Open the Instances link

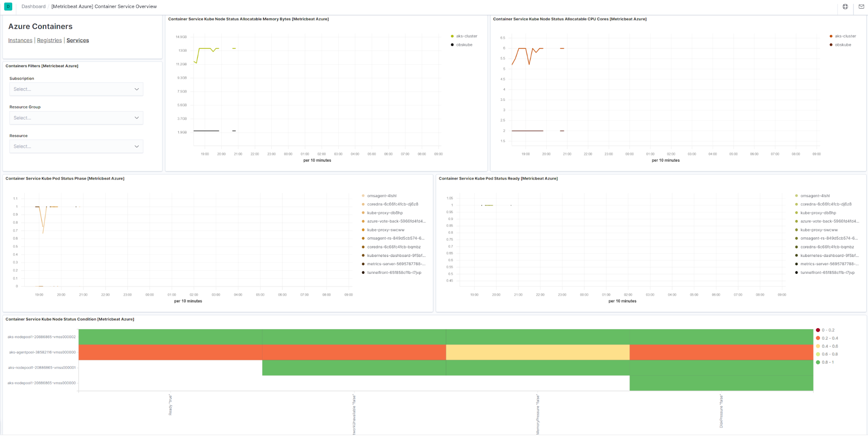tap(20, 40)
